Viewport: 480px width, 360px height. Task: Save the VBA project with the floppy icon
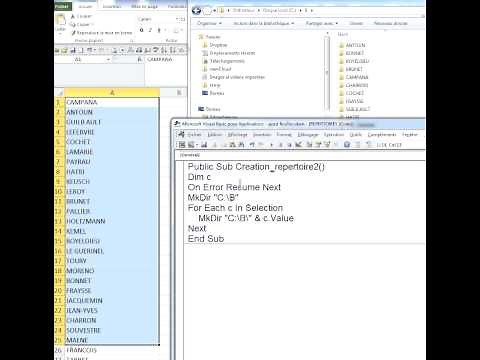tap(204, 144)
